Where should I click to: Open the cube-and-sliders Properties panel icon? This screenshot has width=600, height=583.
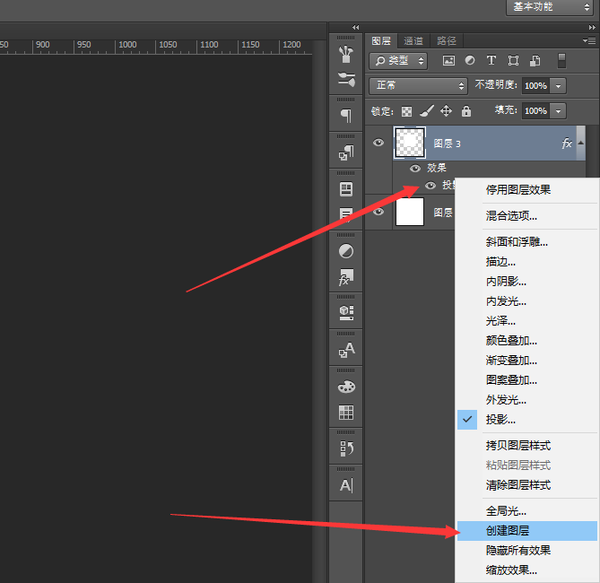coord(346,313)
